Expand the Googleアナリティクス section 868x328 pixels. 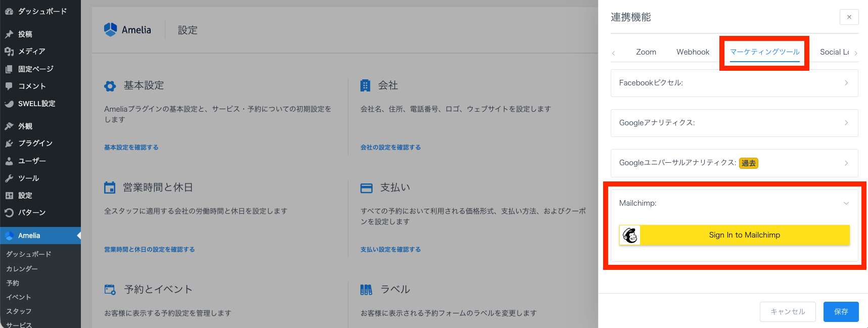(x=734, y=123)
